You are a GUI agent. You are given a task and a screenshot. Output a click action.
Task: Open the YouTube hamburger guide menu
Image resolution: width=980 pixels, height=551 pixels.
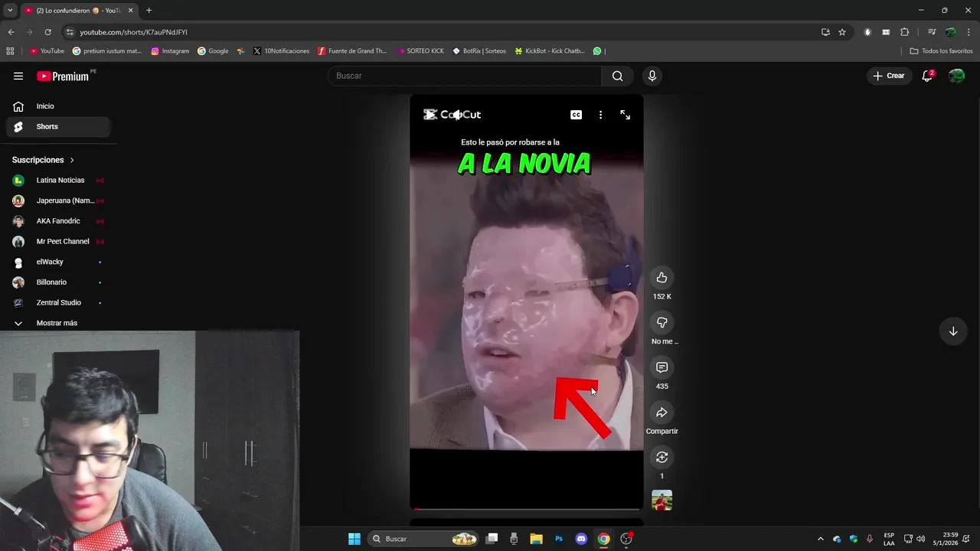point(18,76)
